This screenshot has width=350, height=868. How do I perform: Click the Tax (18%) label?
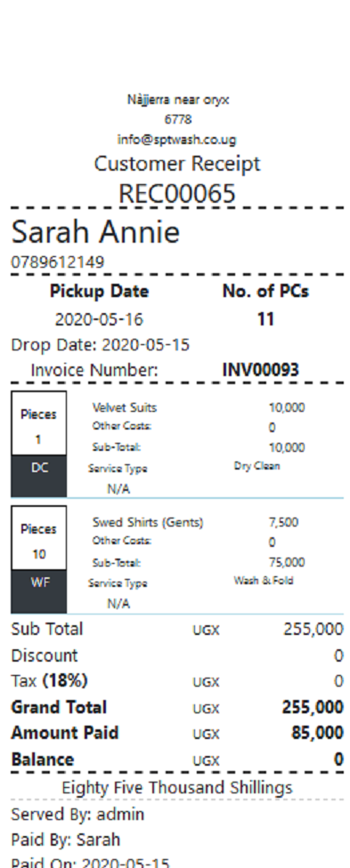point(49,681)
